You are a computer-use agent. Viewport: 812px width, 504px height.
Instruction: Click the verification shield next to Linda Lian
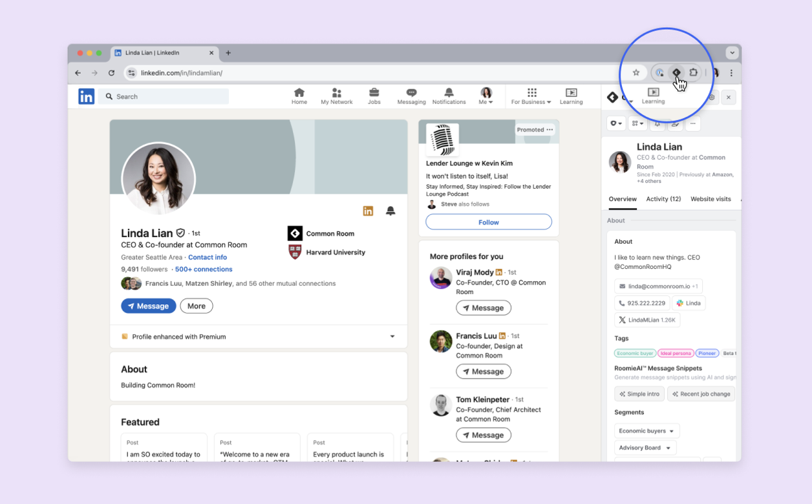coord(180,233)
